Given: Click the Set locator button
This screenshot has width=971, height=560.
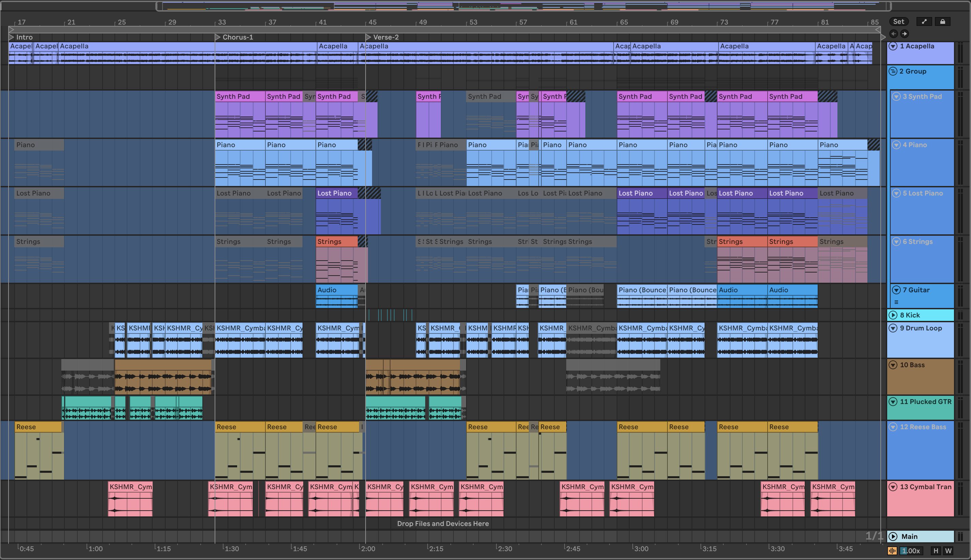Looking at the screenshot, I should point(899,21).
